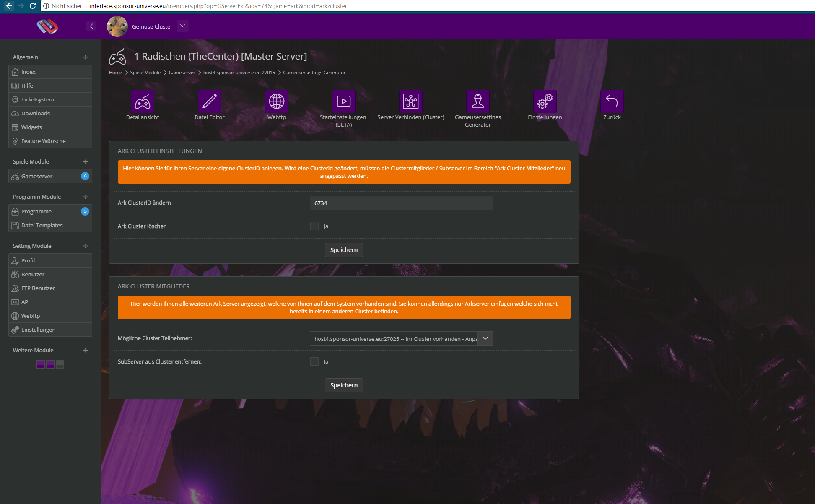Click the gamepad icon next to the page title

[x=117, y=57]
